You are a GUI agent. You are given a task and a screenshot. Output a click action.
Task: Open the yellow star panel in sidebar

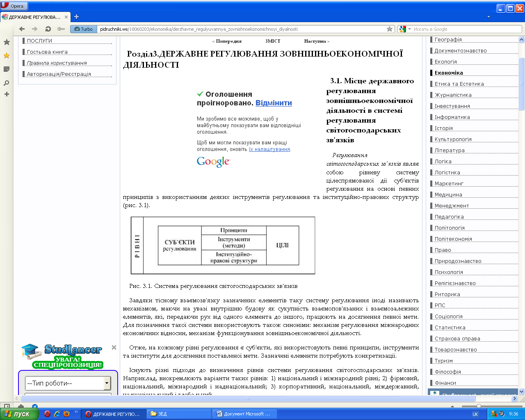[x=7, y=55]
